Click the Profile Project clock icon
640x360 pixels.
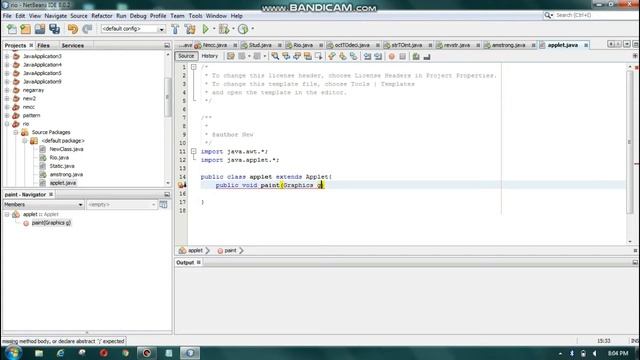[x=243, y=29]
